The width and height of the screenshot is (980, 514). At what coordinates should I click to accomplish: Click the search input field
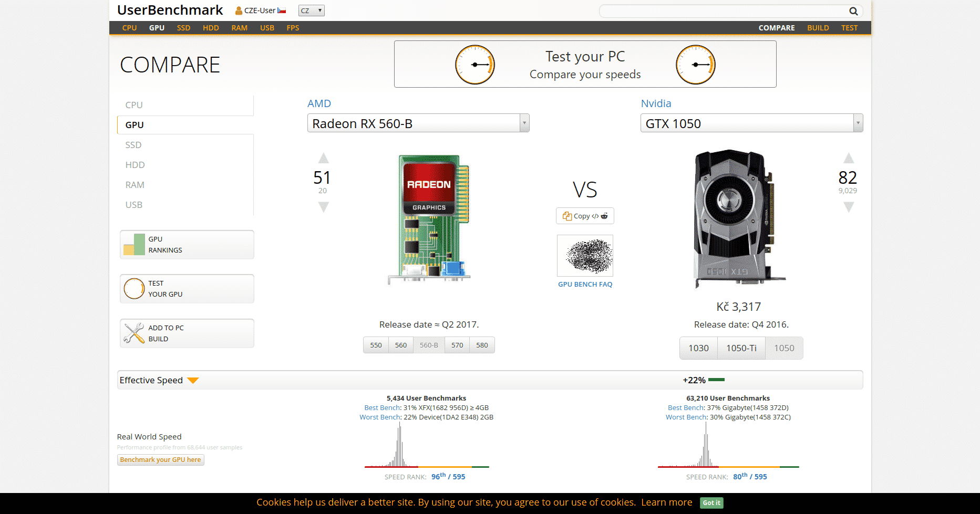click(x=723, y=11)
